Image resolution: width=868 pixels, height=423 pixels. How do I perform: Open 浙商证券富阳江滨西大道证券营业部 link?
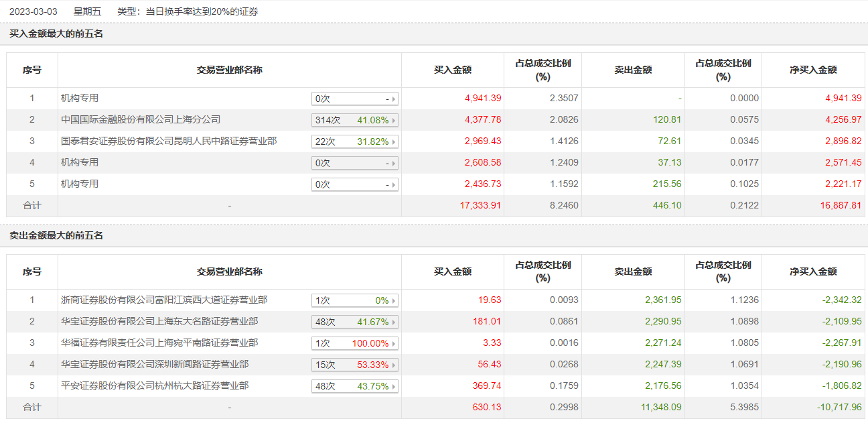[x=164, y=300]
